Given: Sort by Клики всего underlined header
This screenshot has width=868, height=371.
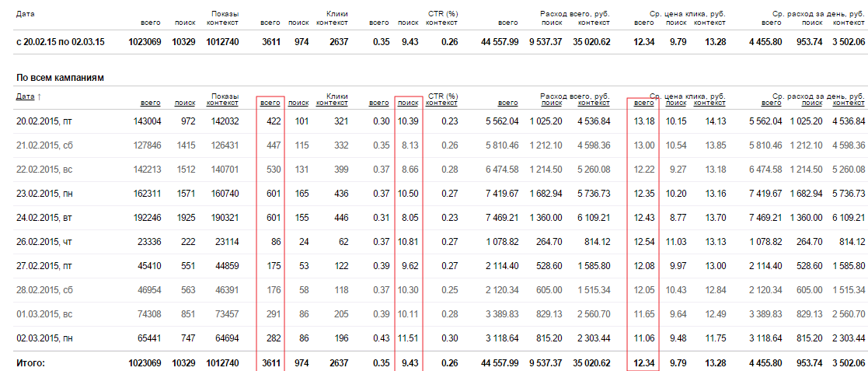Looking at the screenshot, I should [270, 103].
